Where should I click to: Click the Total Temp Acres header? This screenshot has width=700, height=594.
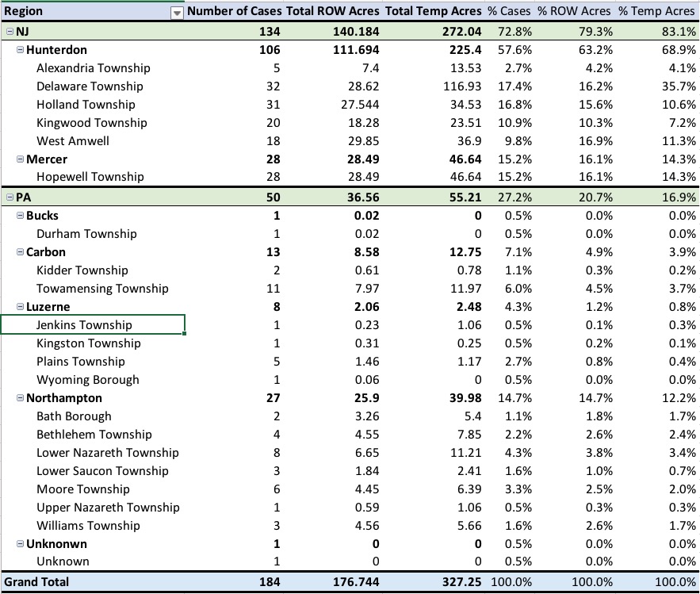click(433, 12)
